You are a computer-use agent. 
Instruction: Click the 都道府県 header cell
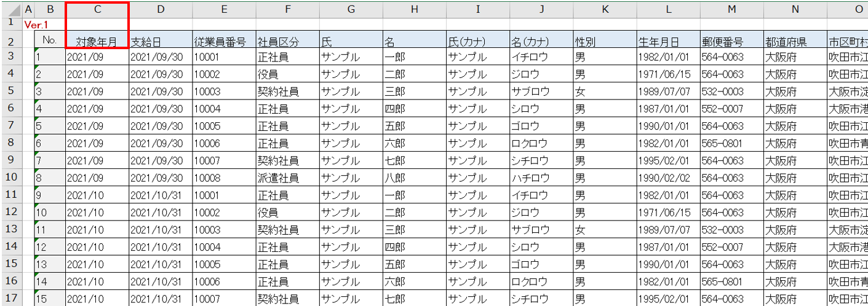(x=795, y=41)
